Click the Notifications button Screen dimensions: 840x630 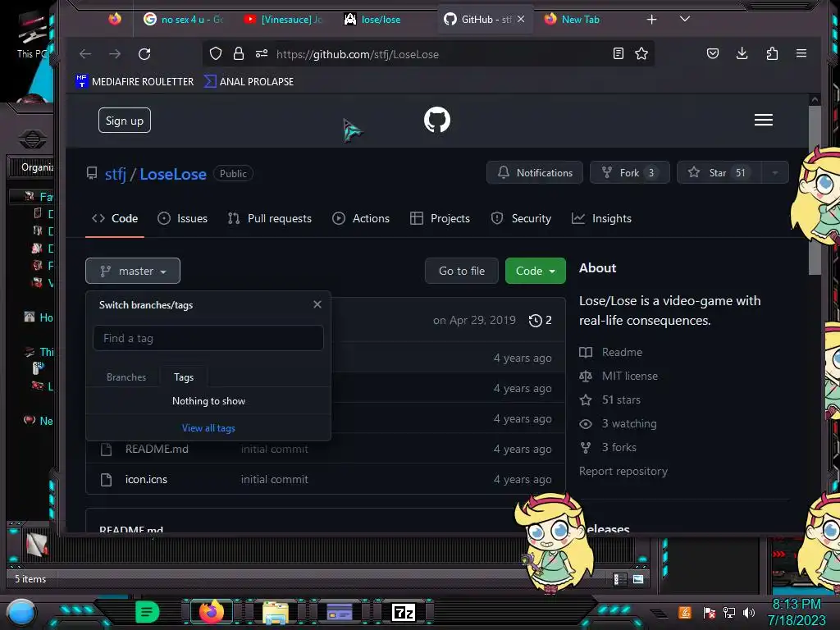tap(535, 172)
